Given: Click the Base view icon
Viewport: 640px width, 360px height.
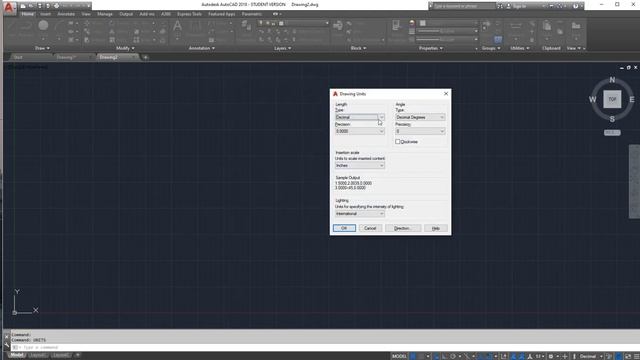Looking at the screenshot, I should click(x=576, y=26).
